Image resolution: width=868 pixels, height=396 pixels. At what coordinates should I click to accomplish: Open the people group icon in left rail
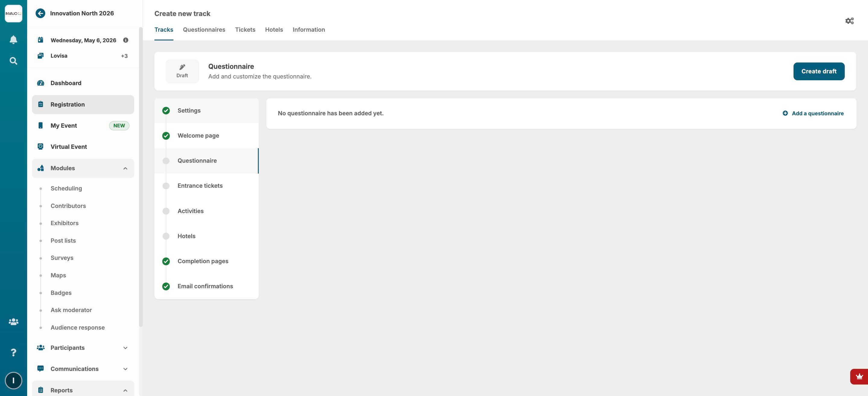click(14, 322)
